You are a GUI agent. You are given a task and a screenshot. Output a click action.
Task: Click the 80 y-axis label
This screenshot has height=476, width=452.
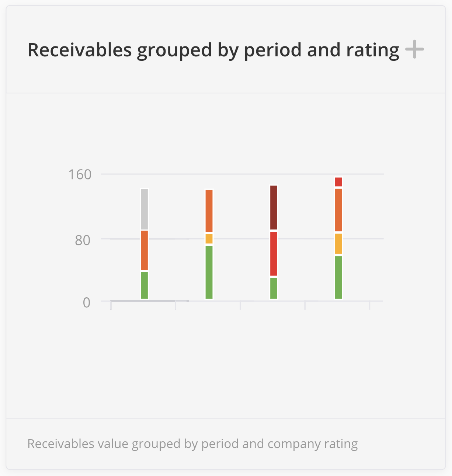tap(83, 240)
